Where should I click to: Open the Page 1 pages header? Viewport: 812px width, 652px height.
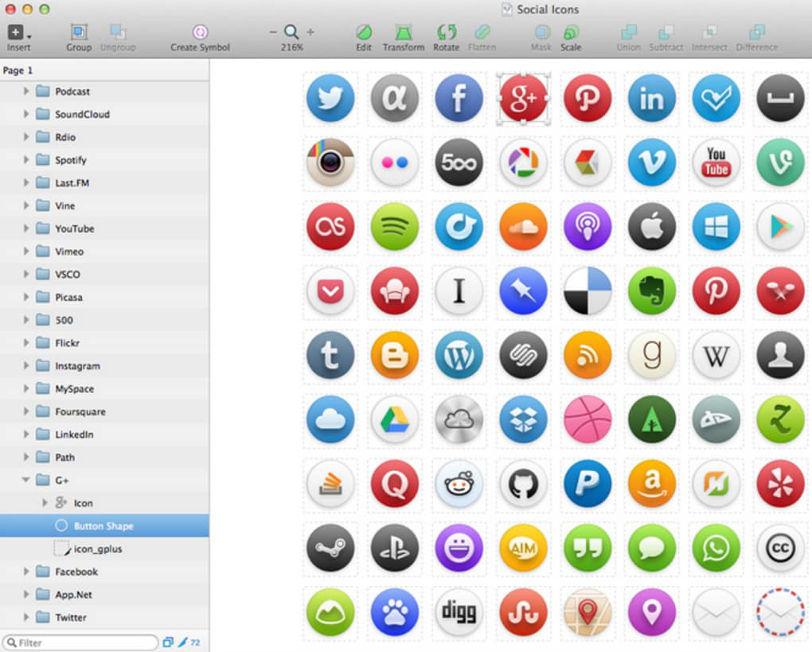(104, 70)
